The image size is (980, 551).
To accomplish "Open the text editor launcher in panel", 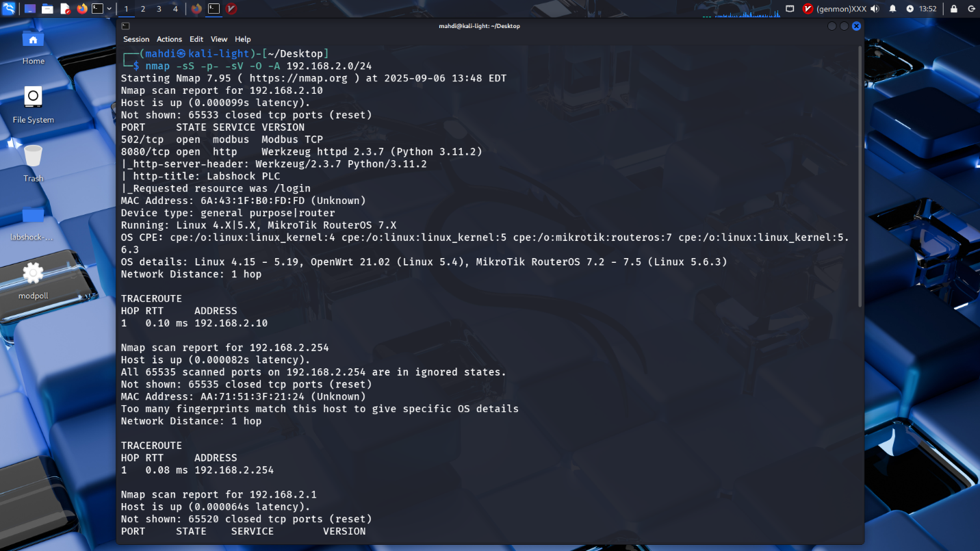I will pyautogui.click(x=65, y=9).
